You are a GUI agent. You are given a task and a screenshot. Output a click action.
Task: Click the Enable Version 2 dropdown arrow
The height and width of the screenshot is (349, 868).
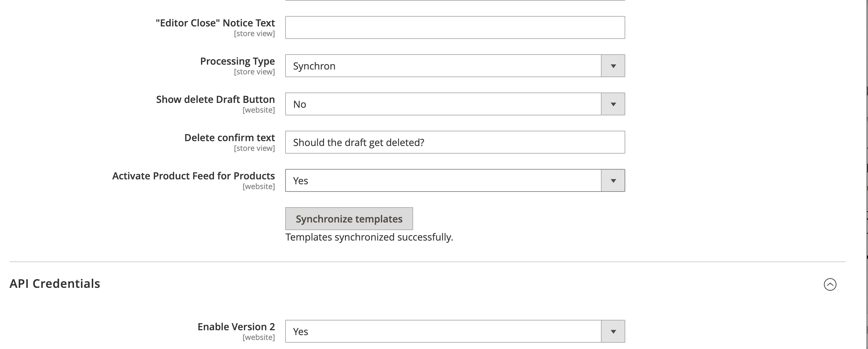click(x=613, y=332)
